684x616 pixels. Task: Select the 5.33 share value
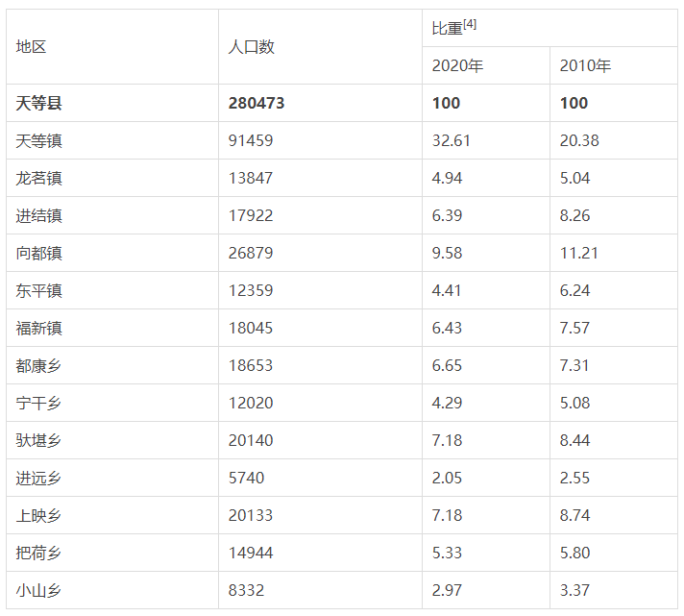(x=447, y=554)
